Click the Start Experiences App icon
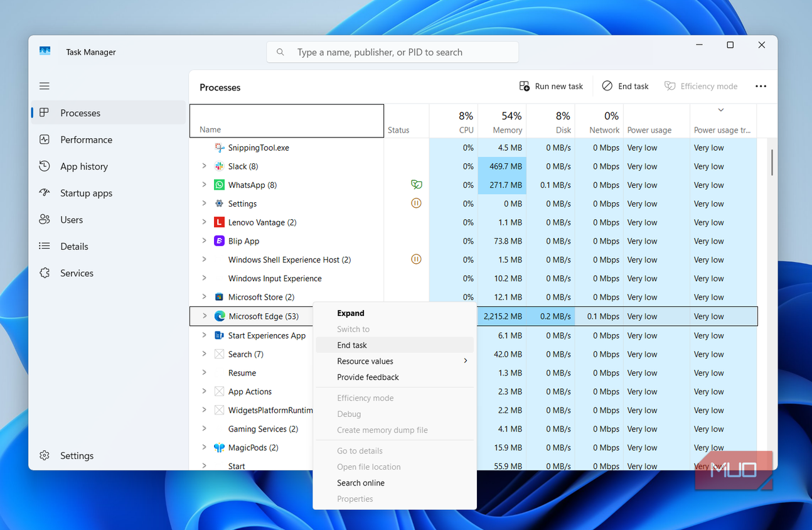Image resolution: width=812 pixels, height=530 pixels. pos(219,335)
